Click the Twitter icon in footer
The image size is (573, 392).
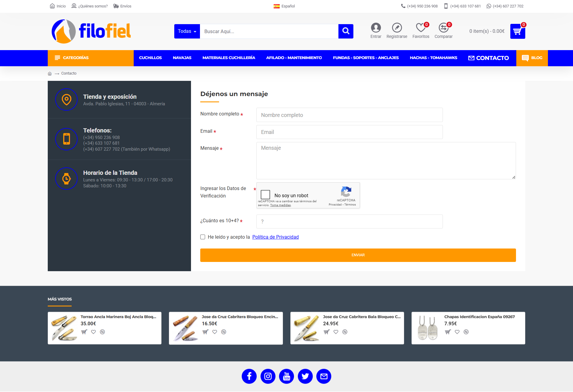(x=305, y=376)
